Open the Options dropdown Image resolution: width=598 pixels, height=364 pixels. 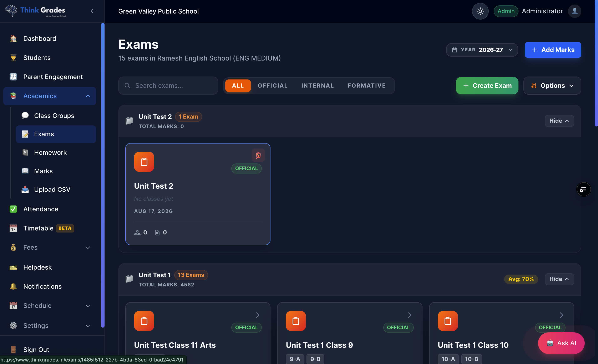coord(552,86)
